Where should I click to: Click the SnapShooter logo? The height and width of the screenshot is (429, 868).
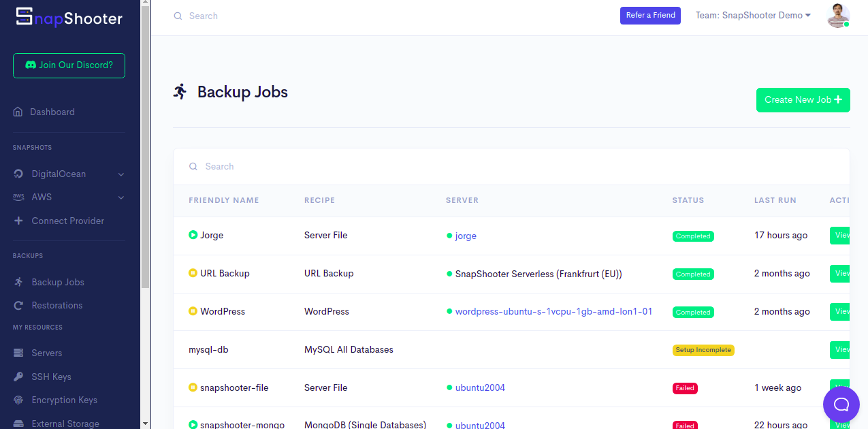pos(69,17)
